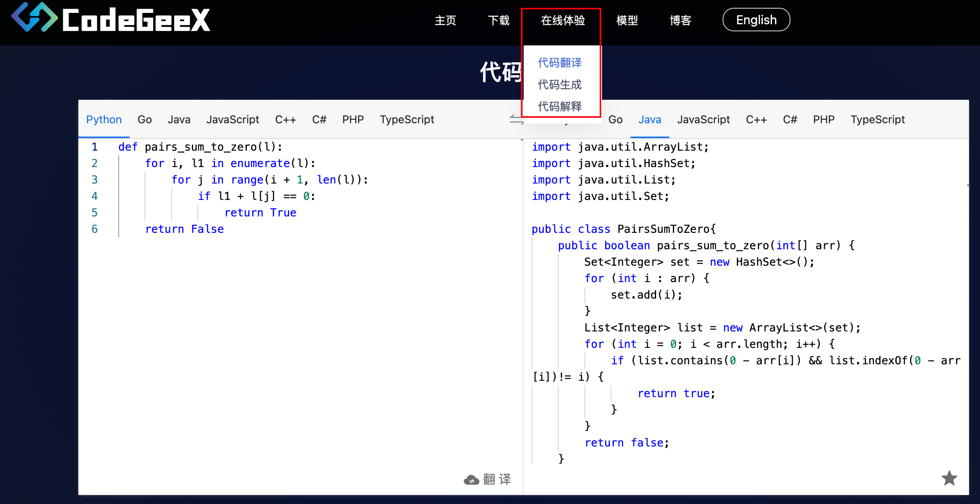
Task: Select Python as the source language
Action: 104,120
